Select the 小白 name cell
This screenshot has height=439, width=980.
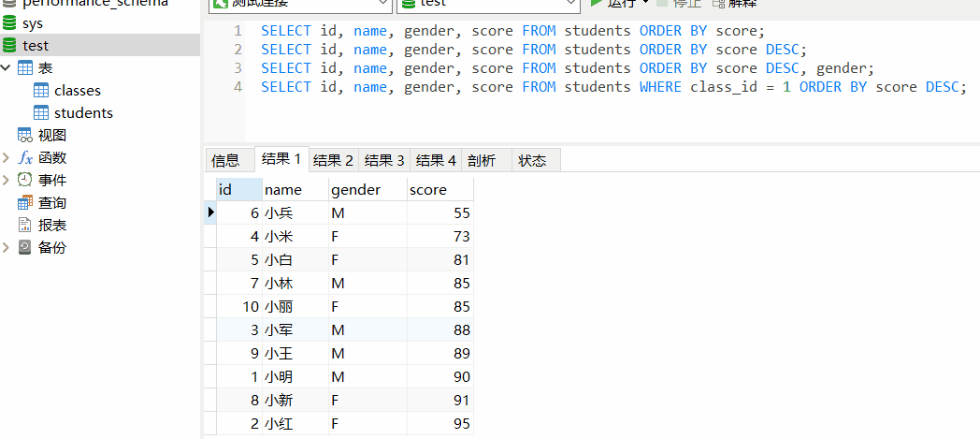pos(295,259)
